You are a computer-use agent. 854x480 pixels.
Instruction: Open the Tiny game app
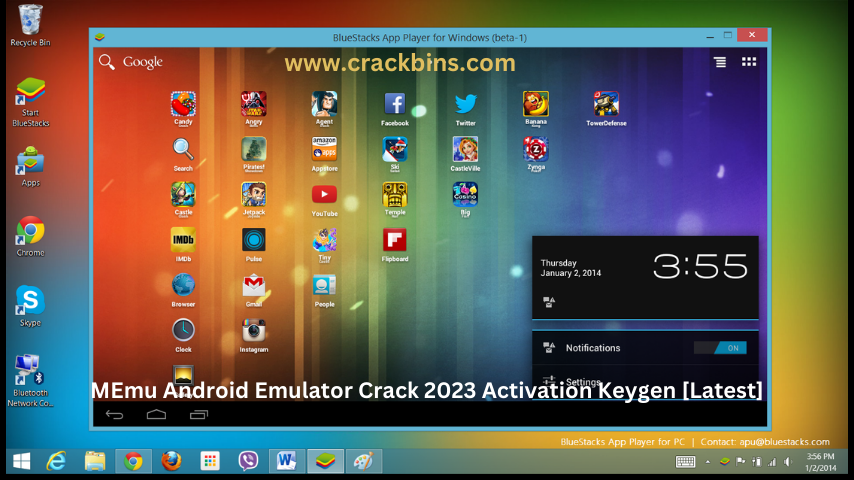(x=325, y=240)
